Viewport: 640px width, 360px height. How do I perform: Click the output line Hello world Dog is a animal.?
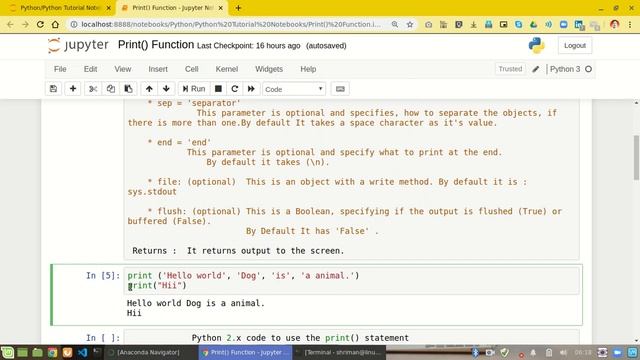point(196,303)
